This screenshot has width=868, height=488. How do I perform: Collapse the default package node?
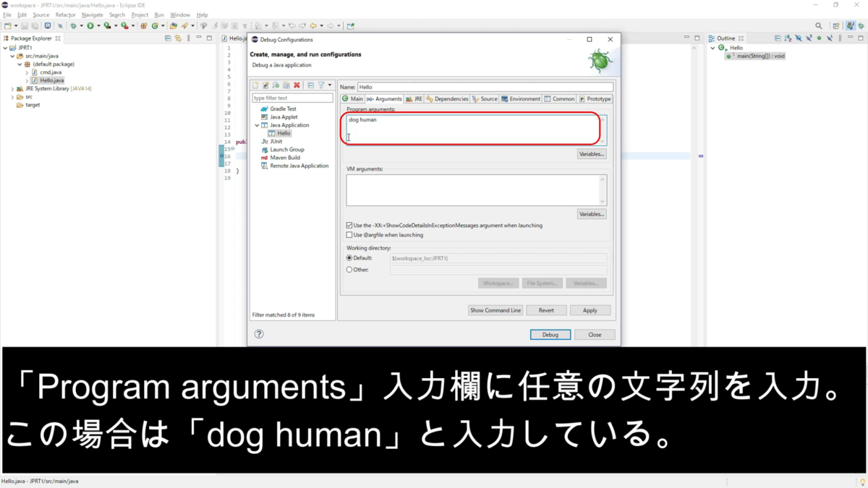(20, 64)
